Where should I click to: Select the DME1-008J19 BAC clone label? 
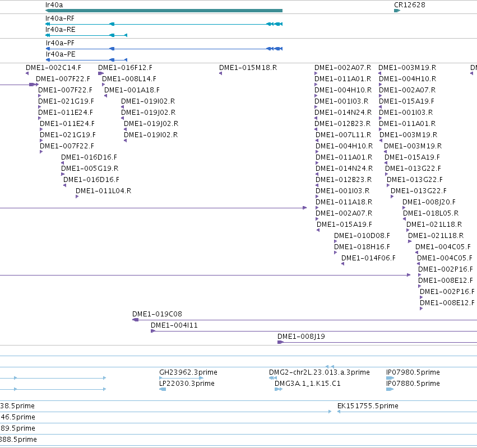click(301, 337)
